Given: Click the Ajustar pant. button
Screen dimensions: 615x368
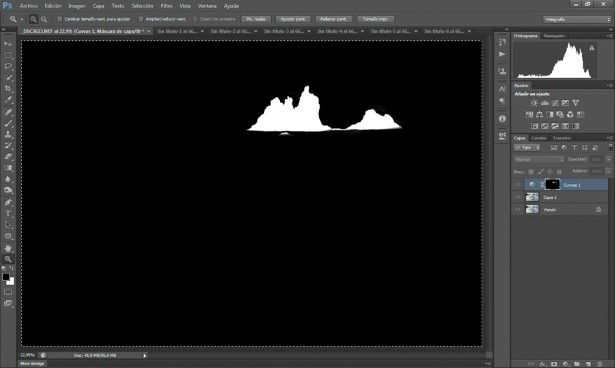Looking at the screenshot, I should point(293,19).
